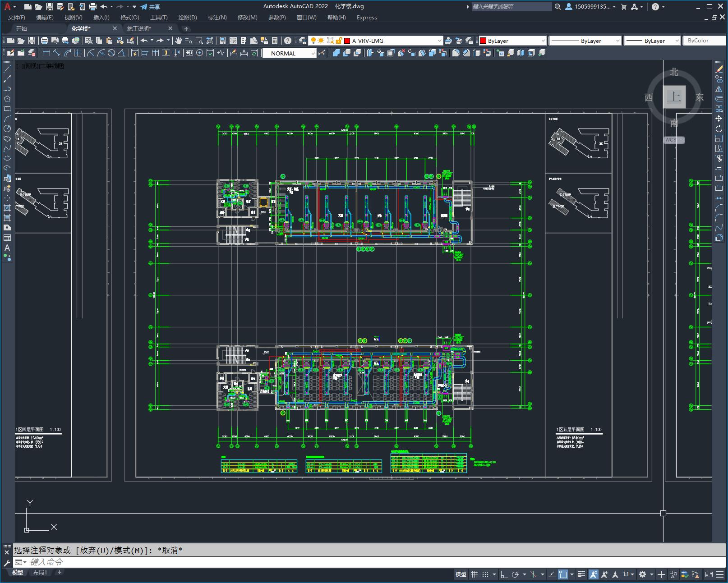Select the Move tool in modify toolbar
Viewport: 728px width, 583px height.
pos(719,119)
